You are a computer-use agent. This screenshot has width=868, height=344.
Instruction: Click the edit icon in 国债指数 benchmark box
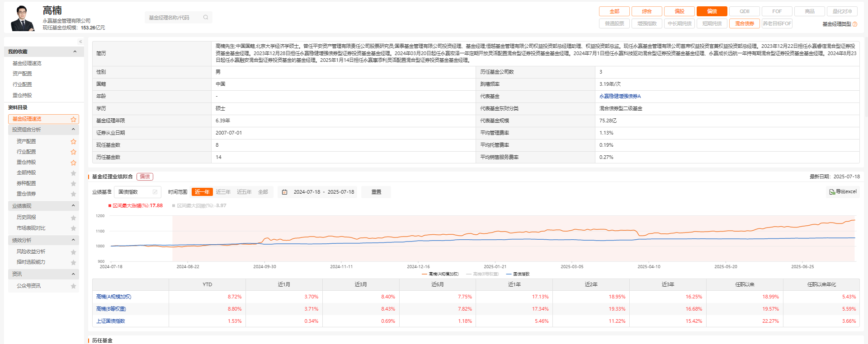[155, 192]
